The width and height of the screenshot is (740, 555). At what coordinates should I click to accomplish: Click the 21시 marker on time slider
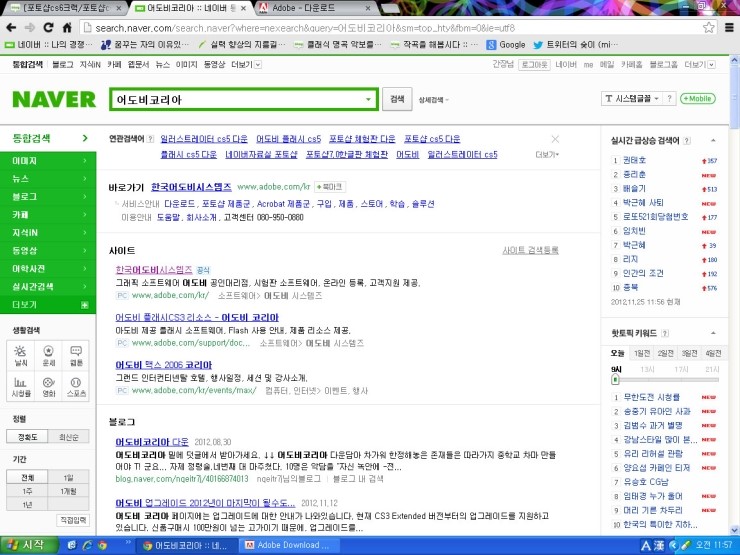712,370
